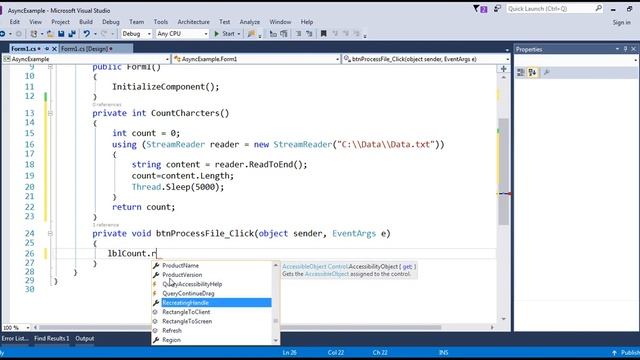Open the AsyncExample.Form1 class dropdown

click(256, 59)
